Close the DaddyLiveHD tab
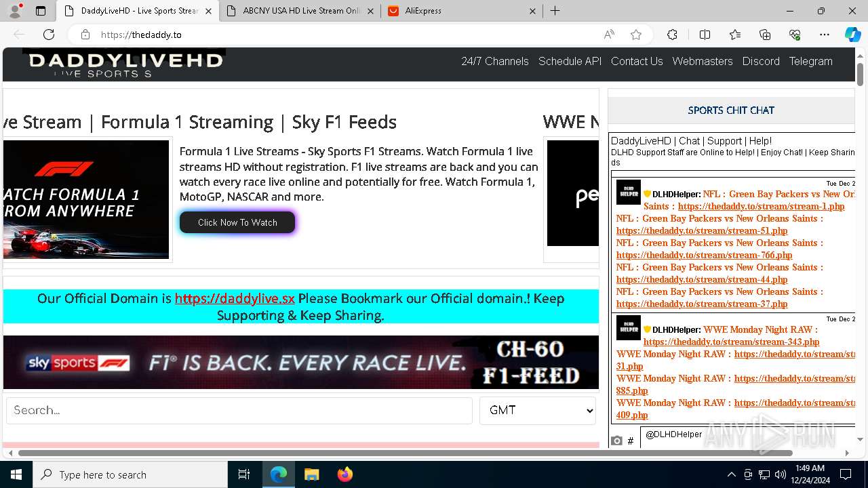This screenshot has height=488, width=868. tap(208, 11)
